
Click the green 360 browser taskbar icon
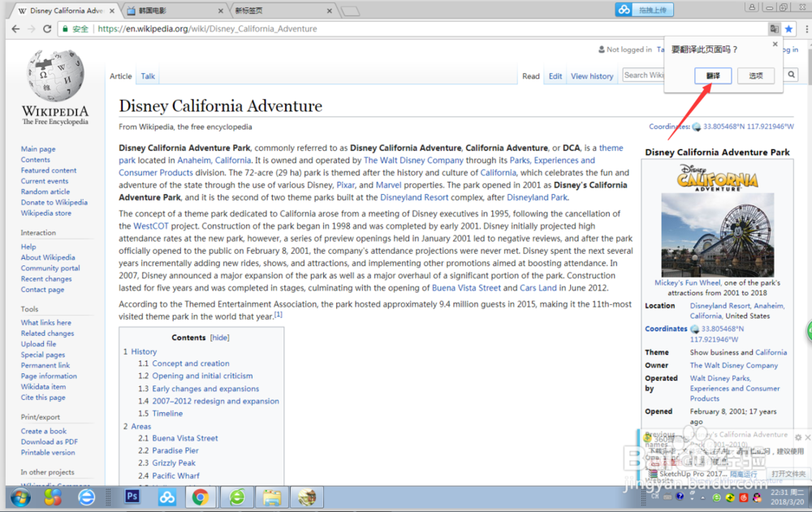point(237,497)
